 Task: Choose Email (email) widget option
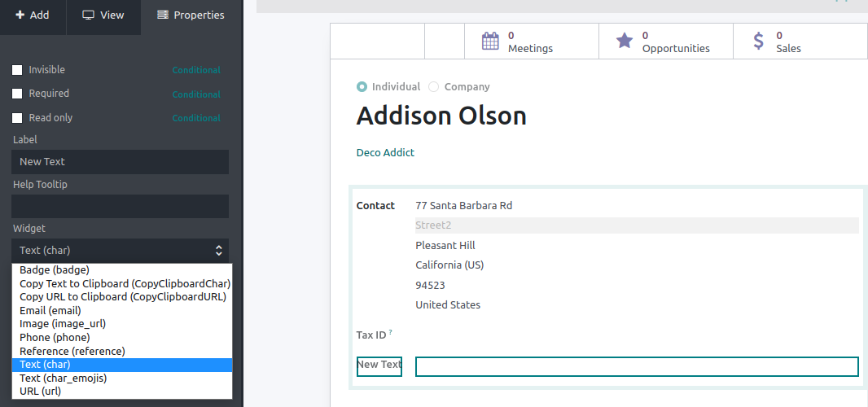[x=122, y=311]
